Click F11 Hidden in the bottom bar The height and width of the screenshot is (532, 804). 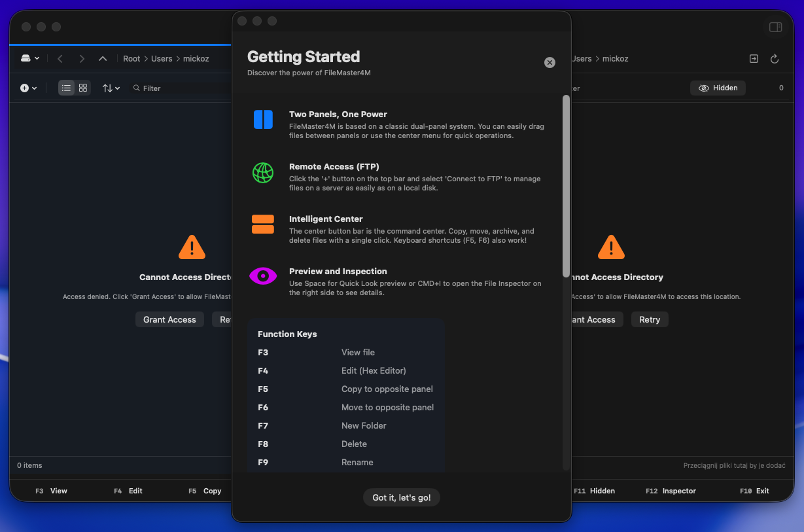(594, 491)
